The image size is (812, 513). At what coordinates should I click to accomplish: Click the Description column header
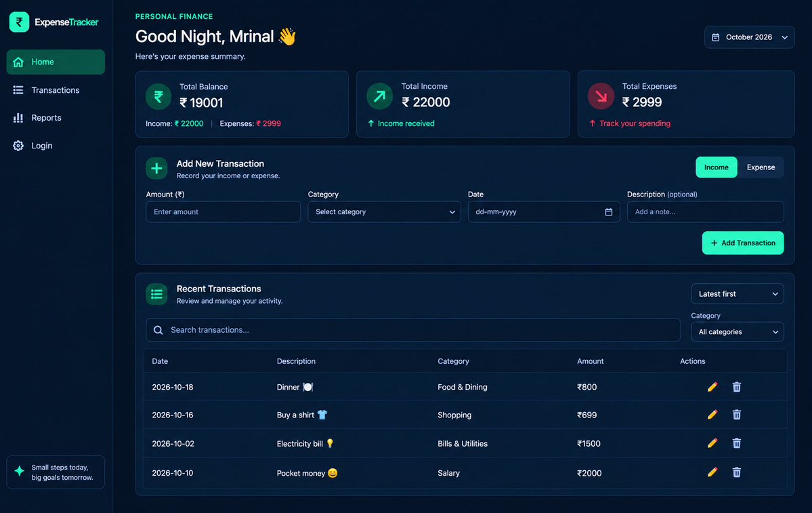296,361
